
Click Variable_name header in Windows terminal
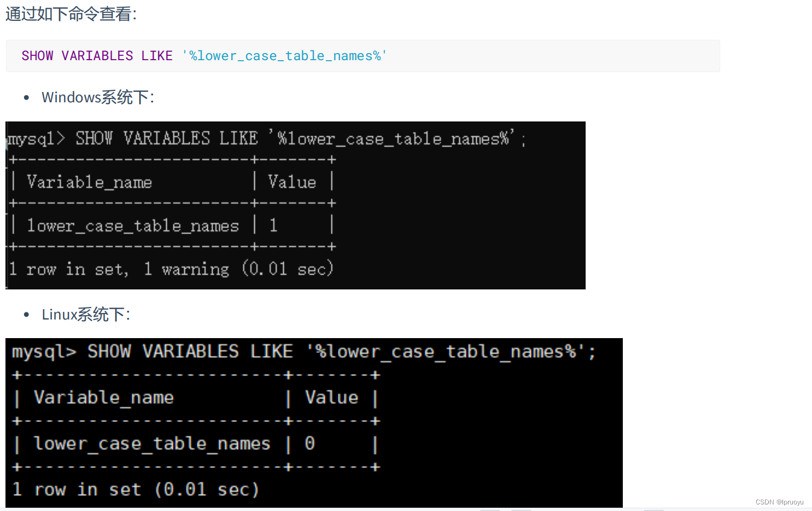(x=90, y=182)
